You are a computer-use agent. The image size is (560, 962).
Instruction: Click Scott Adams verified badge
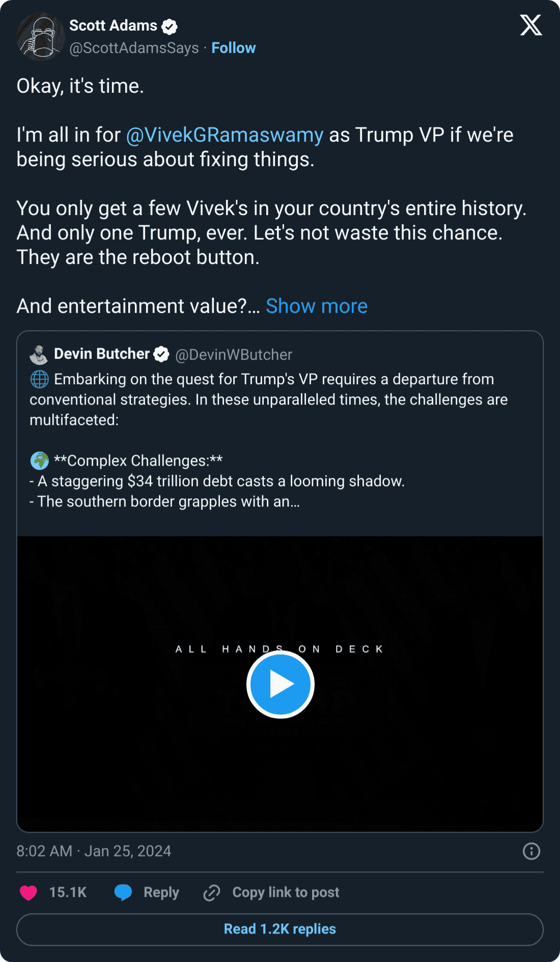170,26
